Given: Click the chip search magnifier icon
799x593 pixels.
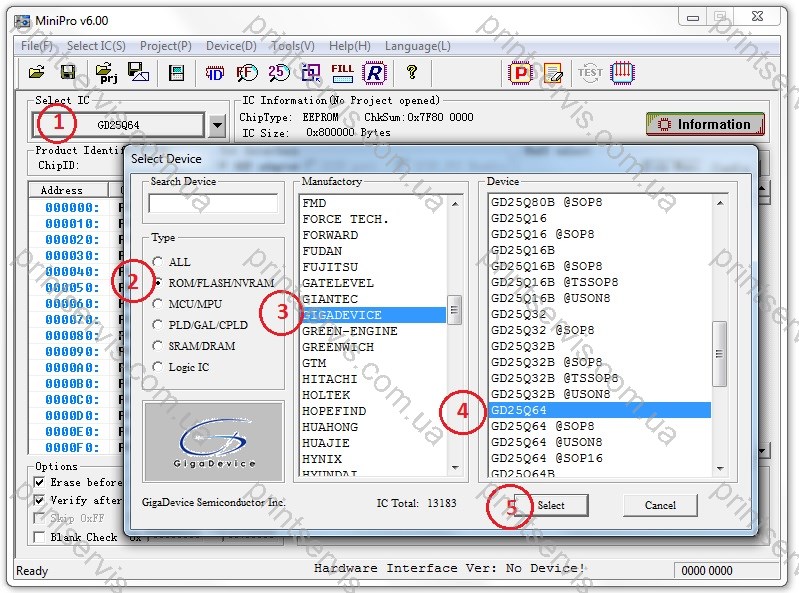Looking at the screenshot, I should (x=311, y=73).
